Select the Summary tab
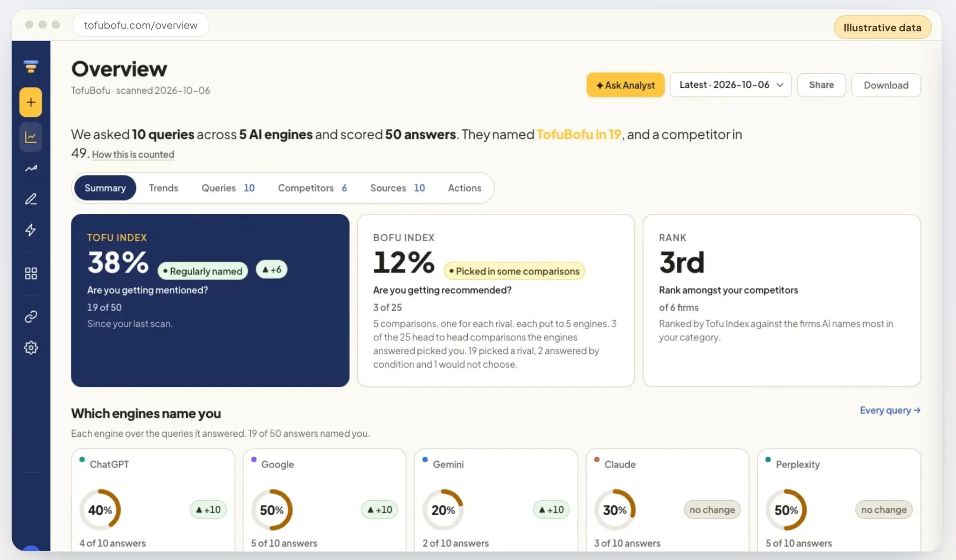The height and width of the screenshot is (560, 956). (105, 188)
